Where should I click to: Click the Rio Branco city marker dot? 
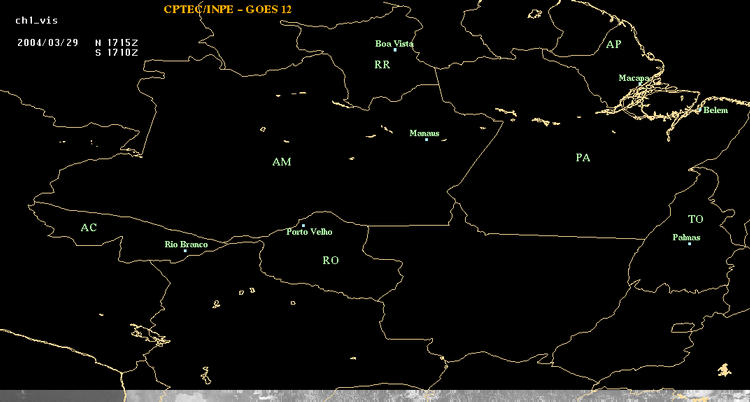[185, 251]
